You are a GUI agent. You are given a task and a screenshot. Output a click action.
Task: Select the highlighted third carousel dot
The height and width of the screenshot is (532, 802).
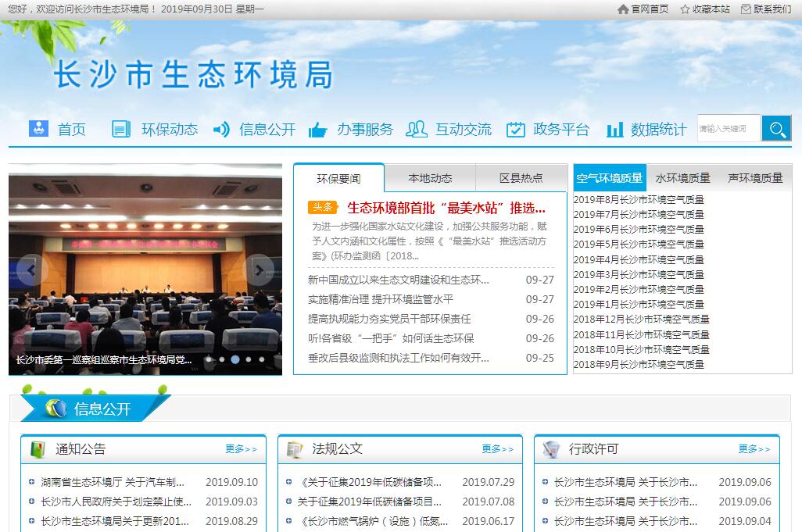[x=235, y=360]
